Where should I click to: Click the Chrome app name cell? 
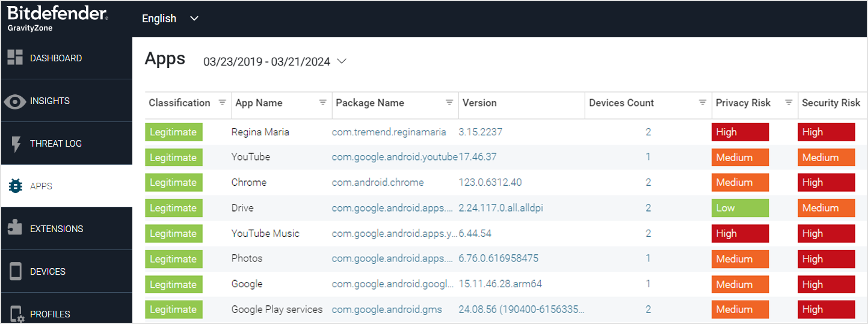tap(249, 182)
